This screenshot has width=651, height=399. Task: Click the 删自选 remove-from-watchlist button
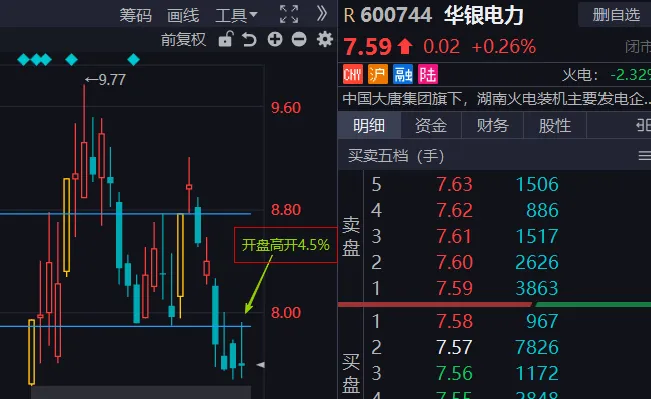[616, 15]
